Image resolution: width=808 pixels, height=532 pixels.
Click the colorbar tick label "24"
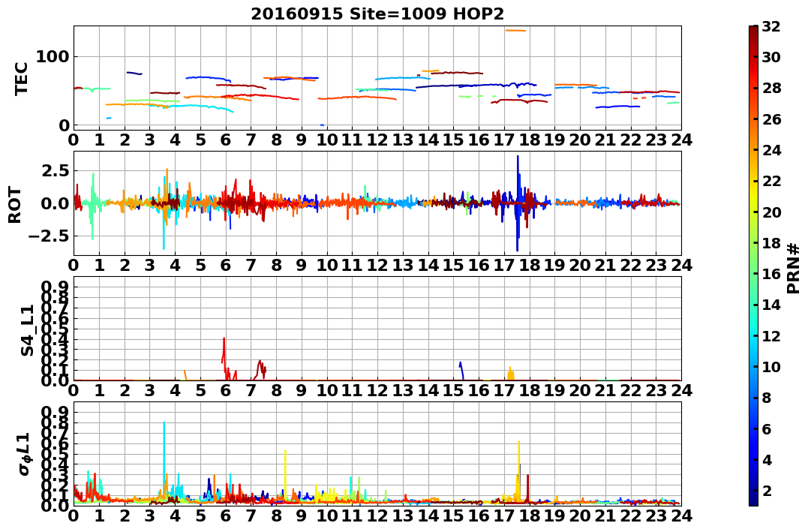click(771, 150)
